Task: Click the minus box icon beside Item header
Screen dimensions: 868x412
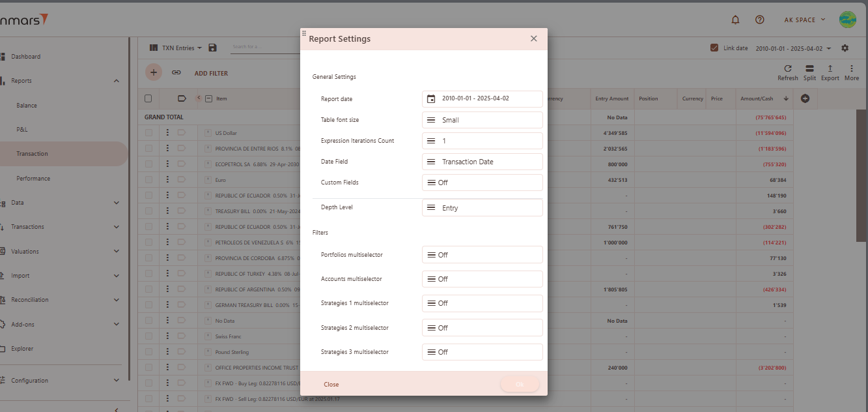Action: (208, 99)
